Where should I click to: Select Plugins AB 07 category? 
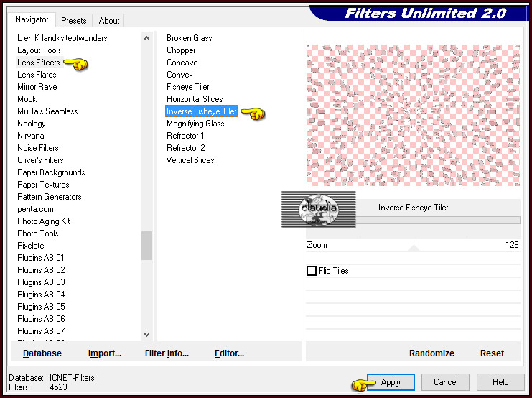pyautogui.click(x=41, y=331)
